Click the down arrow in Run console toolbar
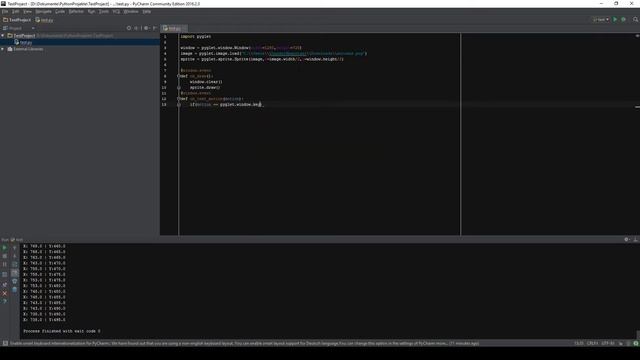 pos(15,256)
